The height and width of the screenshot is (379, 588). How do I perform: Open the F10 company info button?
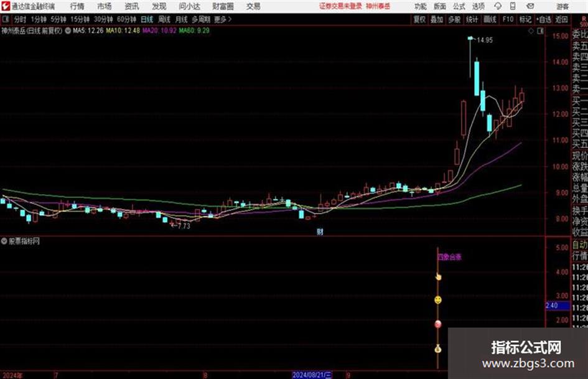(508, 19)
